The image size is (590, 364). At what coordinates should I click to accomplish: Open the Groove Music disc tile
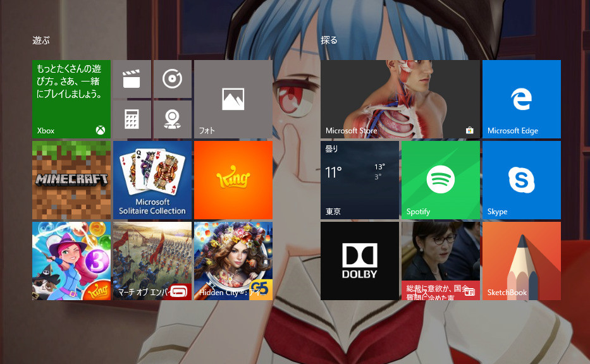[173, 79]
